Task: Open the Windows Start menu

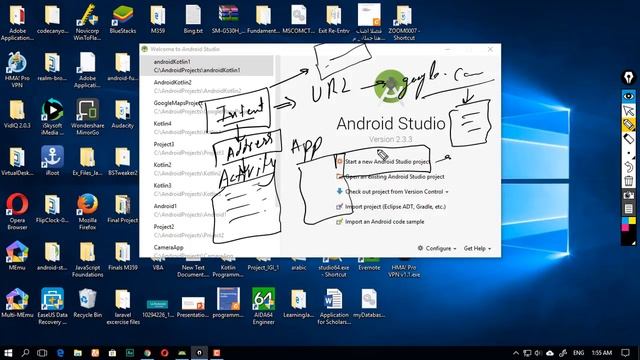Action: click(8, 353)
